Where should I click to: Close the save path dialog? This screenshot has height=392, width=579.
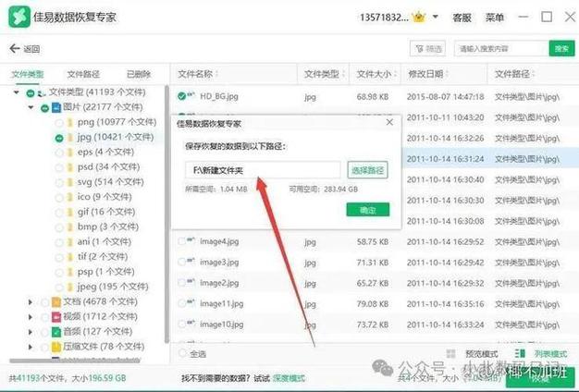(x=389, y=122)
